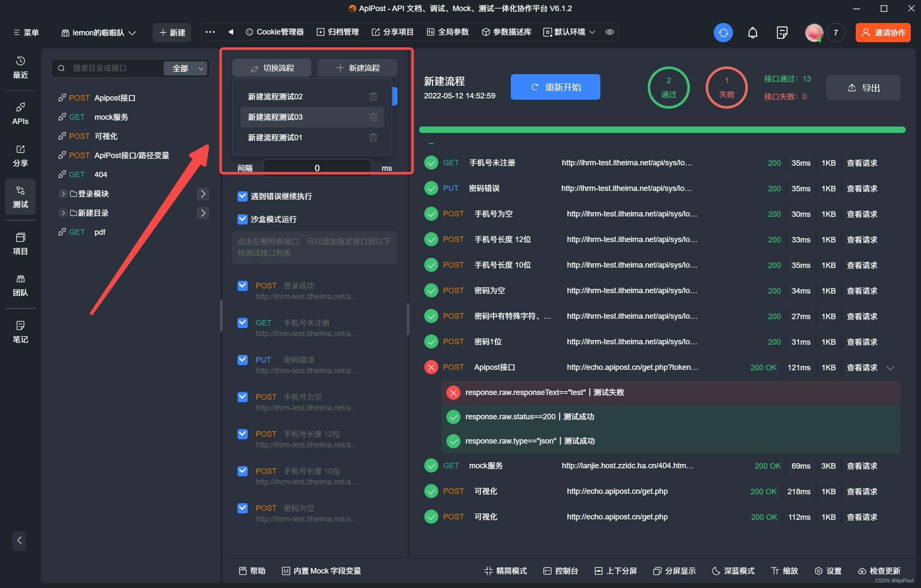921x588 pixels.
Task: Disable 沙盒模式运行
Action: pyautogui.click(x=242, y=219)
